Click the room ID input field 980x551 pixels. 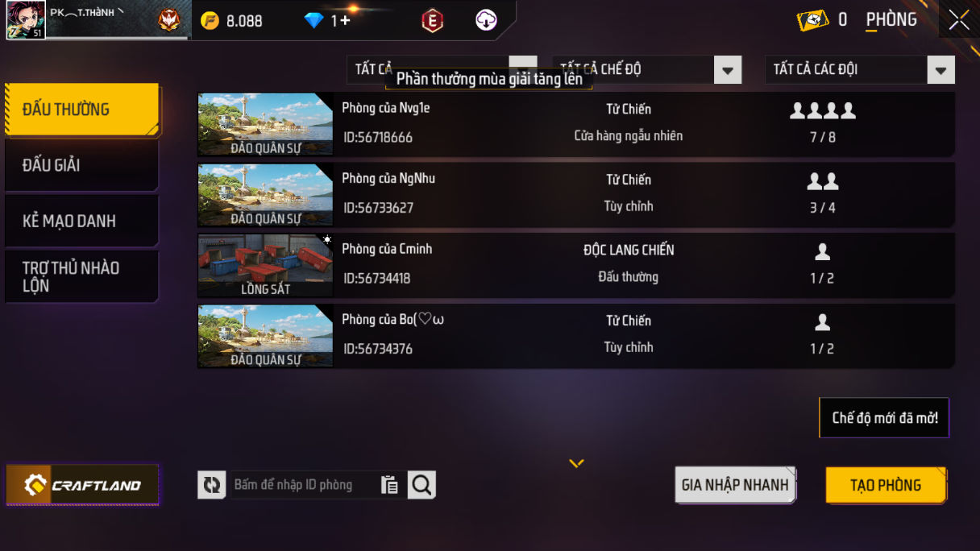(x=305, y=485)
